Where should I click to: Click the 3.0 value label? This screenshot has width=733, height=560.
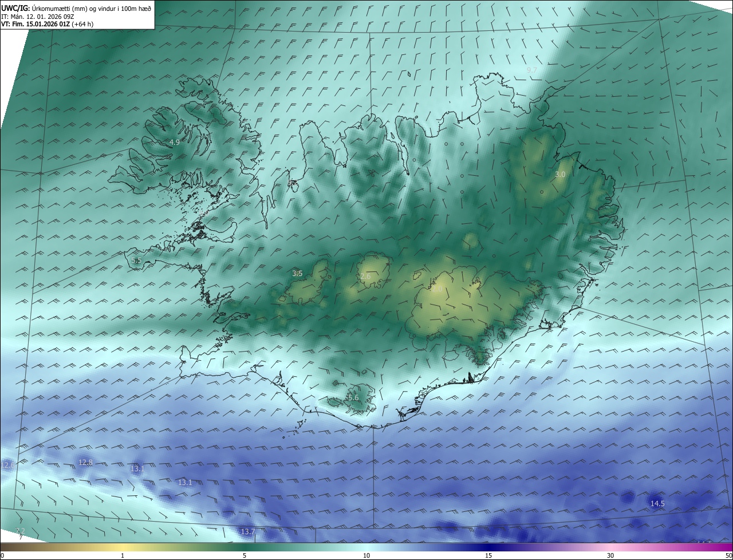pyautogui.click(x=560, y=174)
